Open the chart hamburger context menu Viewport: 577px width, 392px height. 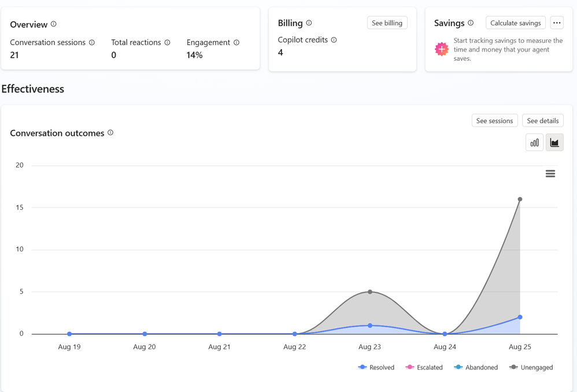(550, 173)
